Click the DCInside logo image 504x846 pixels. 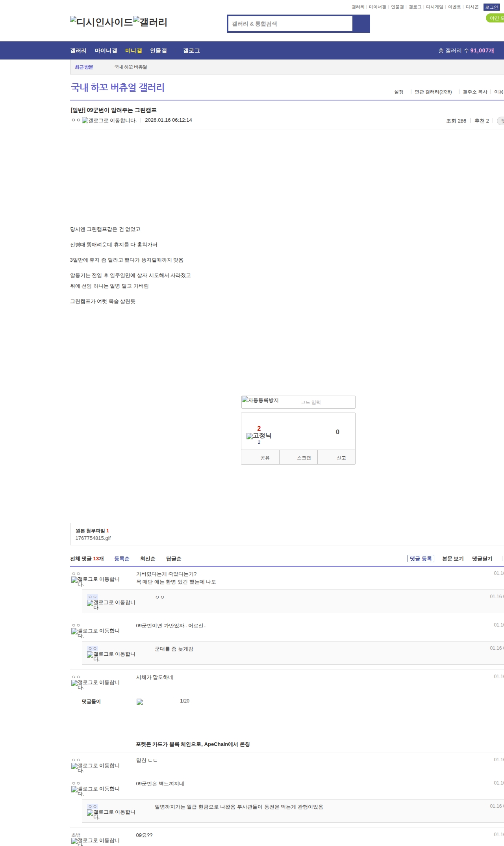coord(101,22)
